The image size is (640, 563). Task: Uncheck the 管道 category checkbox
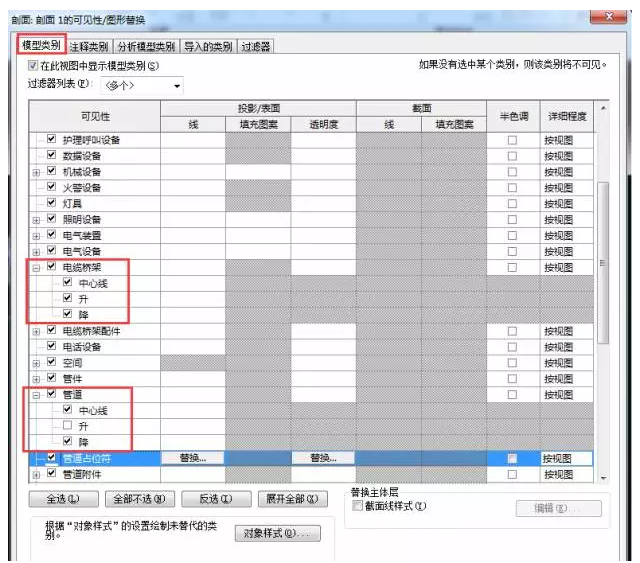coord(51,394)
